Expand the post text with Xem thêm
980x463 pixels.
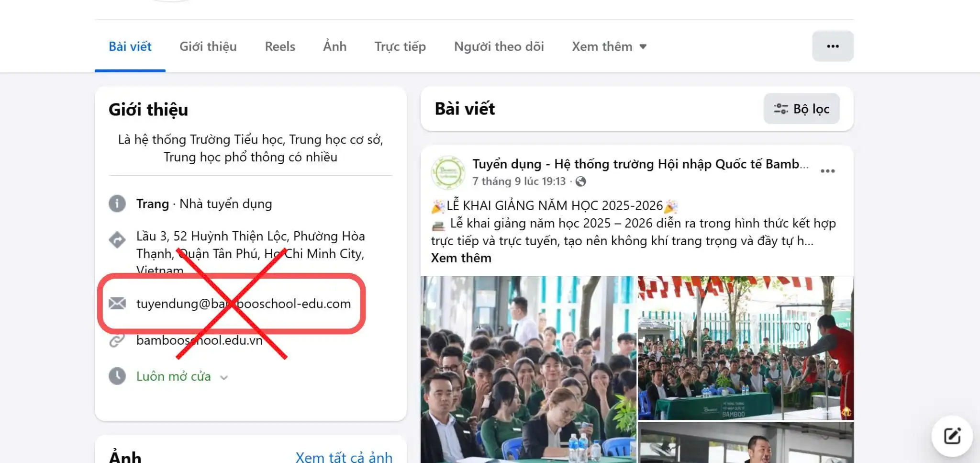(x=461, y=258)
